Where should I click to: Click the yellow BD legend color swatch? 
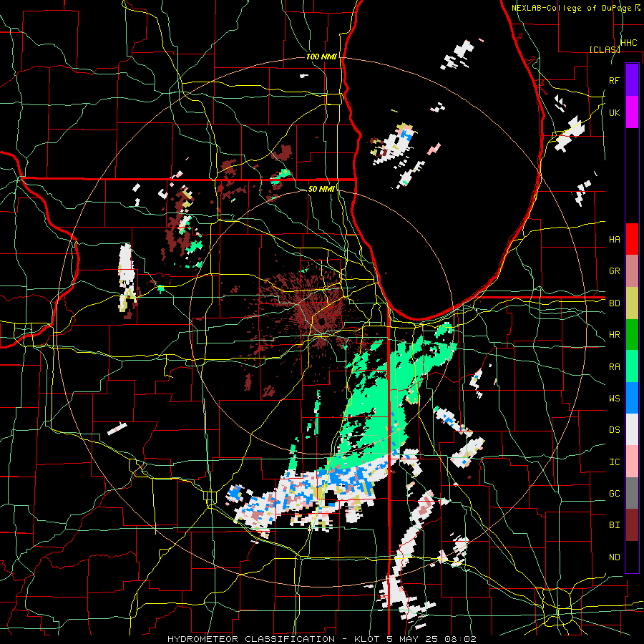pyautogui.click(x=632, y=303)
